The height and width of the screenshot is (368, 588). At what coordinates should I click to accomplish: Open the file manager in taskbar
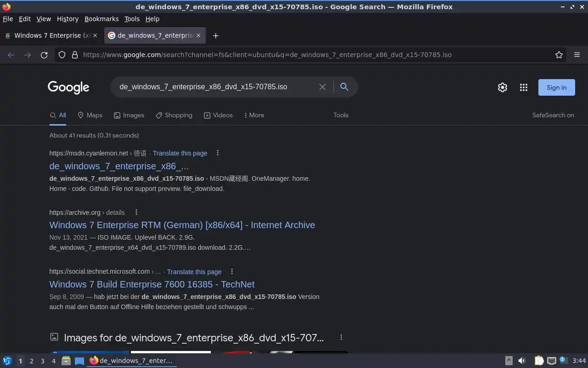pos(66,361)
